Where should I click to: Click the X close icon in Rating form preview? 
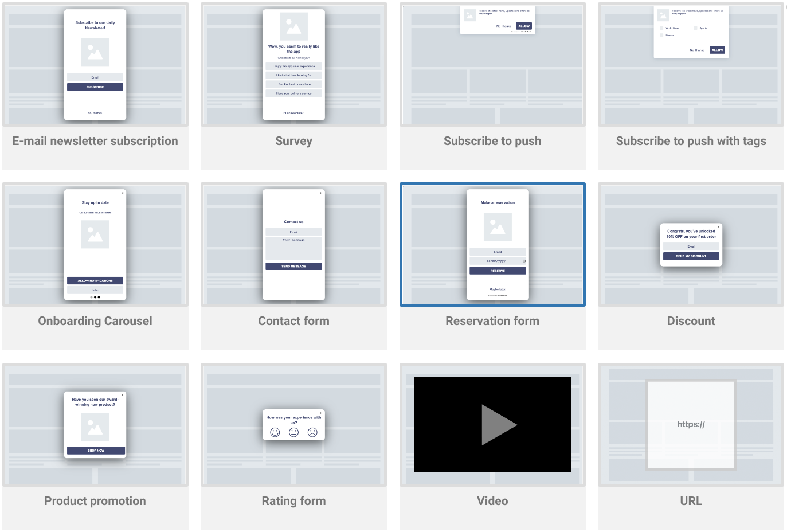[321, 413]
